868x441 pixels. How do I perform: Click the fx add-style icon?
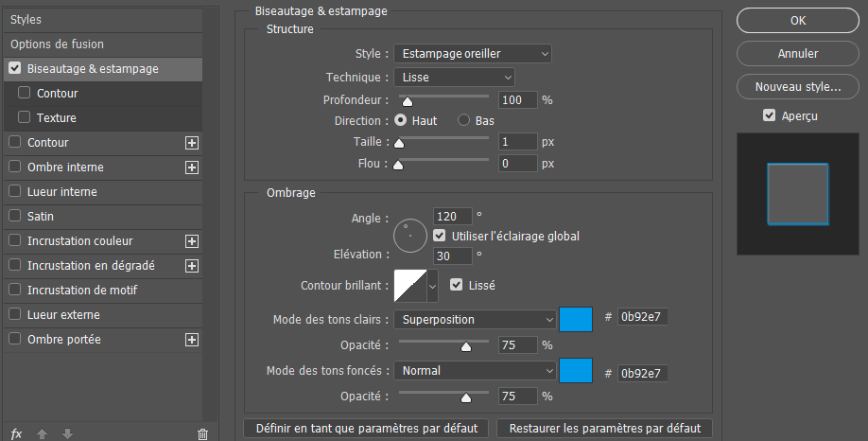(x=16, y=433)
